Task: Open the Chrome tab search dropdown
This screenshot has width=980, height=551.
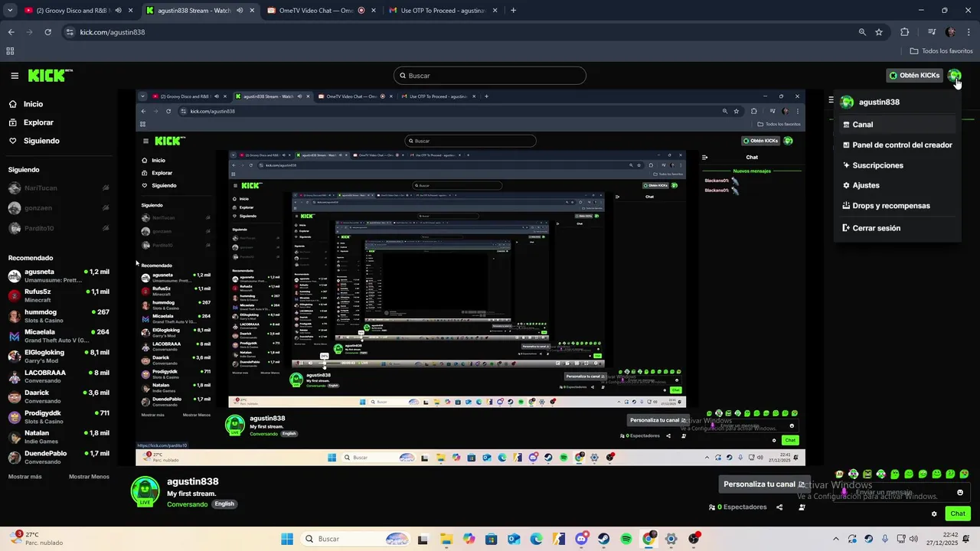Action: [x=10, y=11]
